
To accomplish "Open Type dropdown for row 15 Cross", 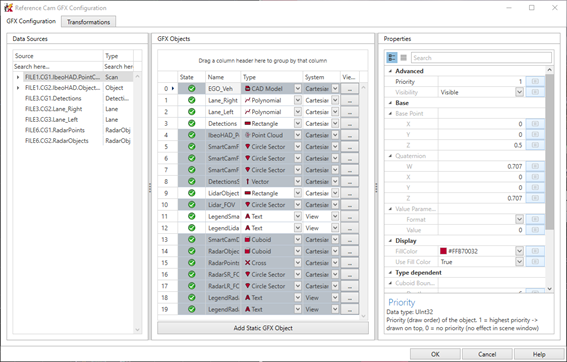I will pyautogui.click(x=298, y=263).
